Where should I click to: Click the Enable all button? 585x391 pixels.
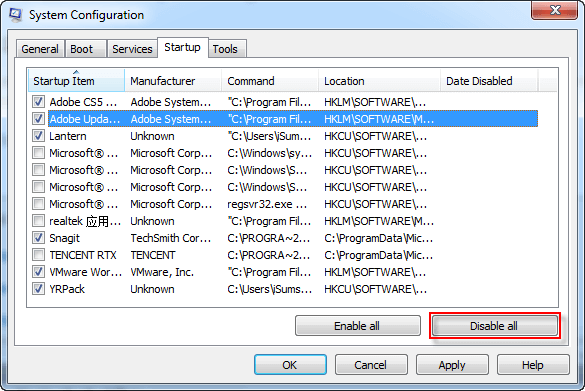pyautogui.click(x=357, y=326)
